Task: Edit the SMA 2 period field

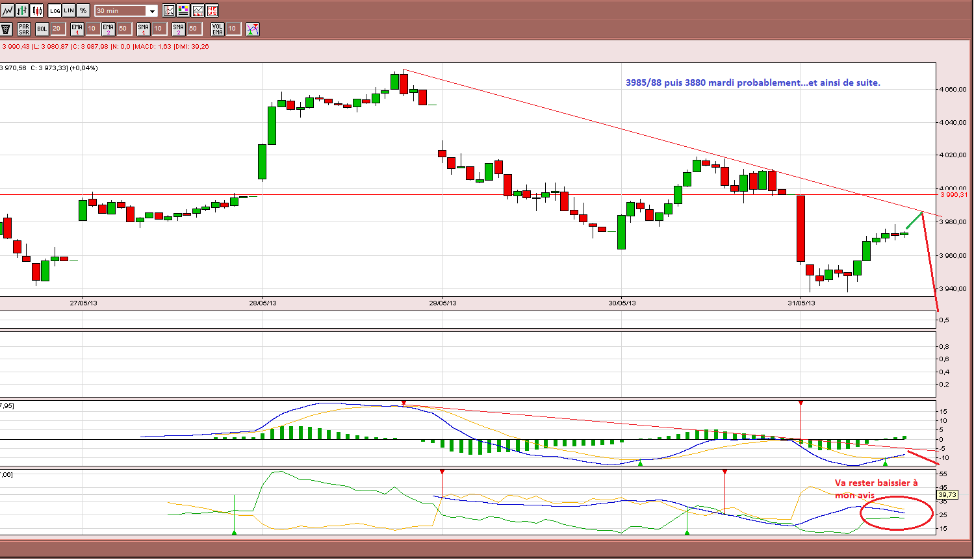Action: click(194, 29)
